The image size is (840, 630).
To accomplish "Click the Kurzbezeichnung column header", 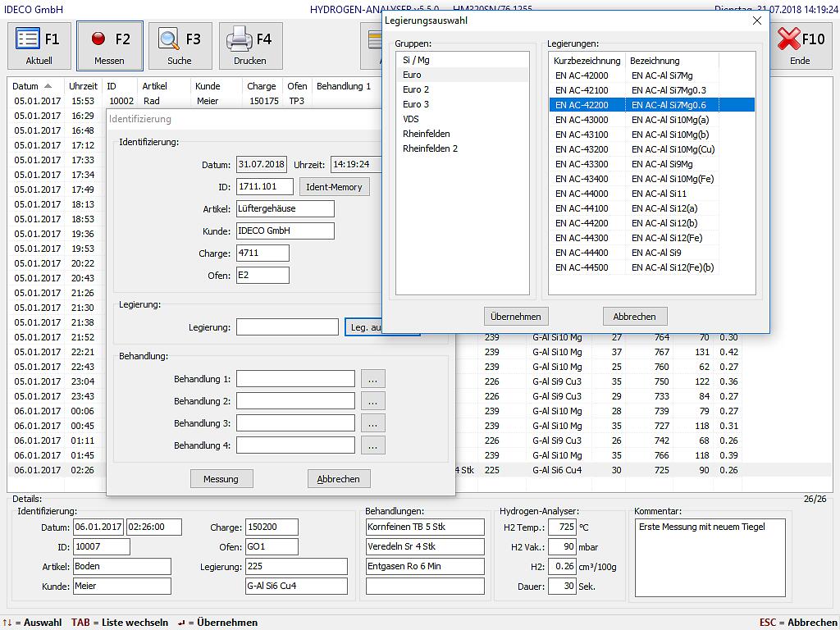I will coord(587,61).
